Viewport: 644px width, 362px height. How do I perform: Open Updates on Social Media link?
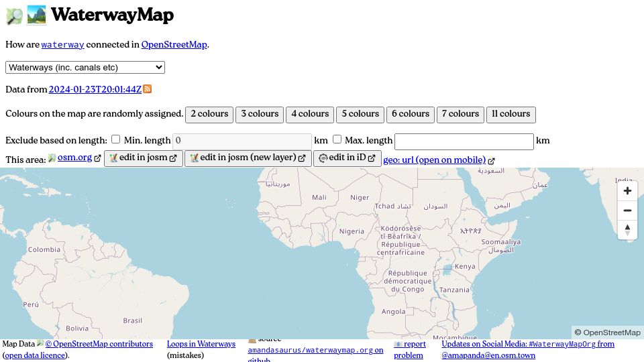[528, 350]
